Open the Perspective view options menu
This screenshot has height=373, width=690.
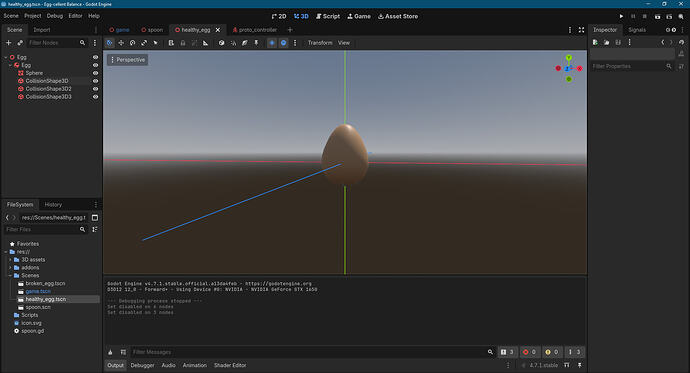click(x=128, y=60)
